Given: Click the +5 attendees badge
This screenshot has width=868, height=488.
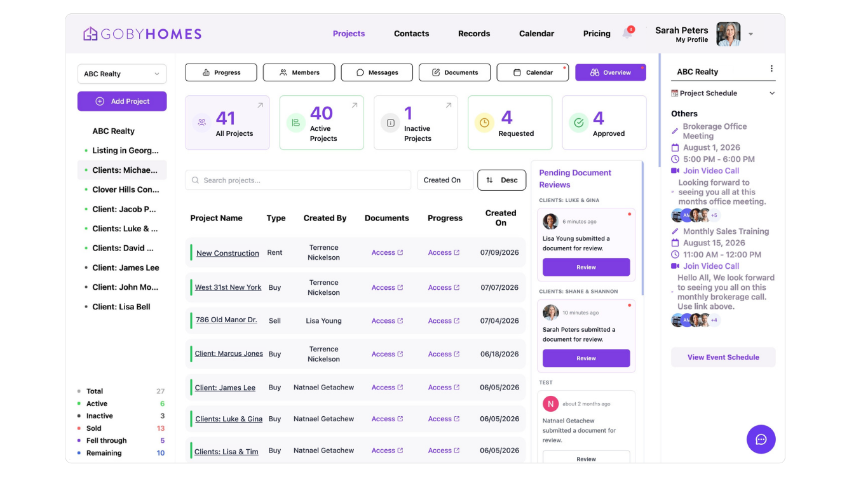Looking at the screenshot, I should [714, 215].
